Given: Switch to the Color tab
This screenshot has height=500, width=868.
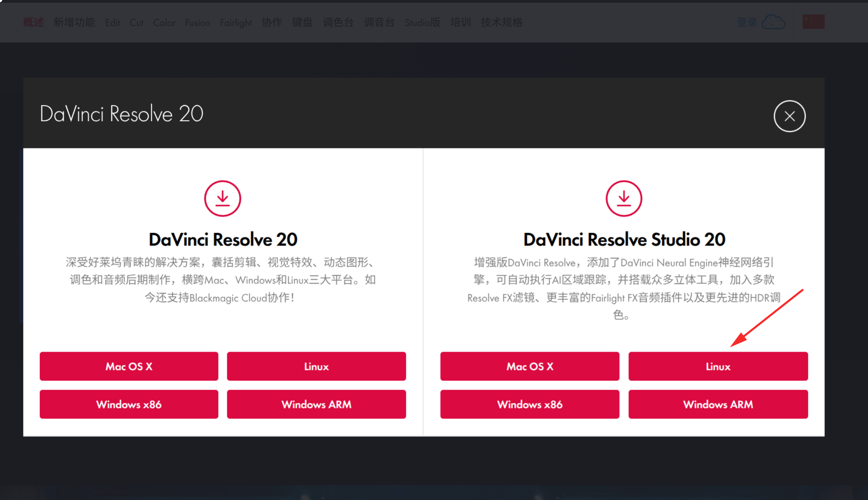Looking at the screenshot, I should point(164,22).
